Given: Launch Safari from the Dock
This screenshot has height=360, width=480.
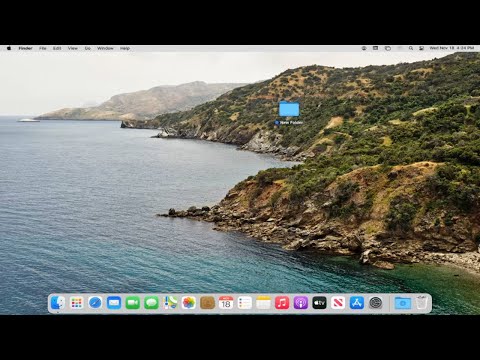Looking at the screenshot, I should (x=95, y=303).
